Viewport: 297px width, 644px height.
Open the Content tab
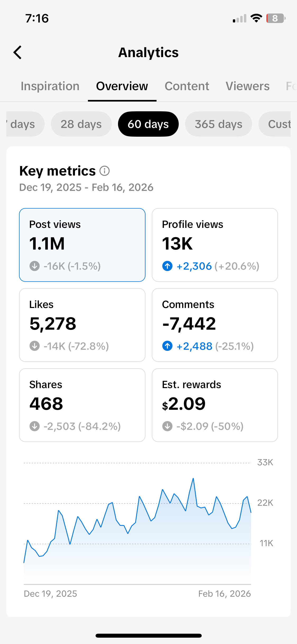(187, 86)
